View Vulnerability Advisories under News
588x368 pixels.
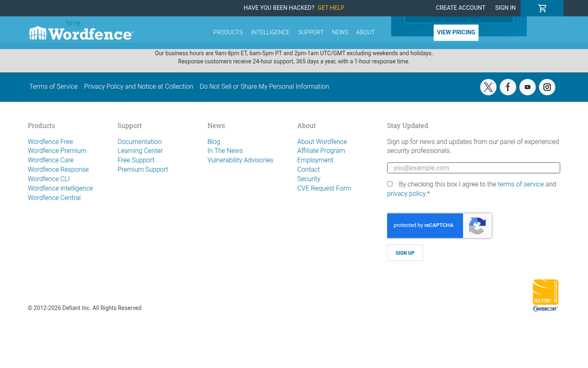240,160
